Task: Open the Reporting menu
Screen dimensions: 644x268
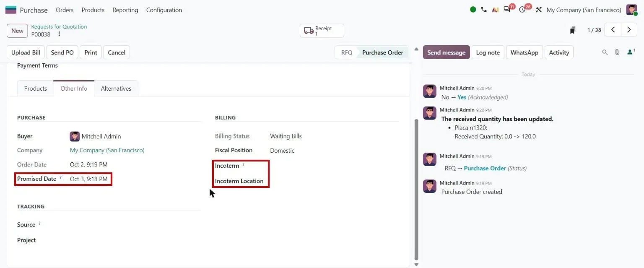Action: (x=125, y=10)
